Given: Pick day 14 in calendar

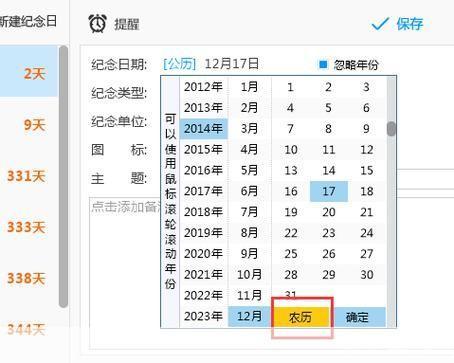Looking at the screenshot, I should (329, 170).
